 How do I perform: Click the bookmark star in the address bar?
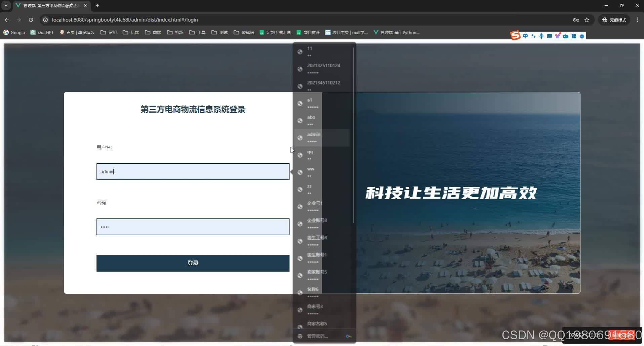pos(587,20)
